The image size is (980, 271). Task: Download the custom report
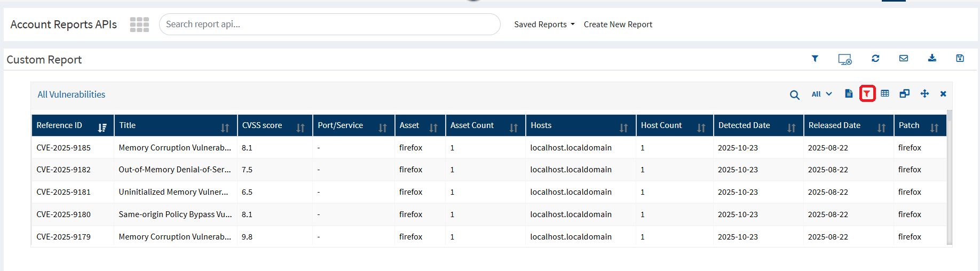932,59
